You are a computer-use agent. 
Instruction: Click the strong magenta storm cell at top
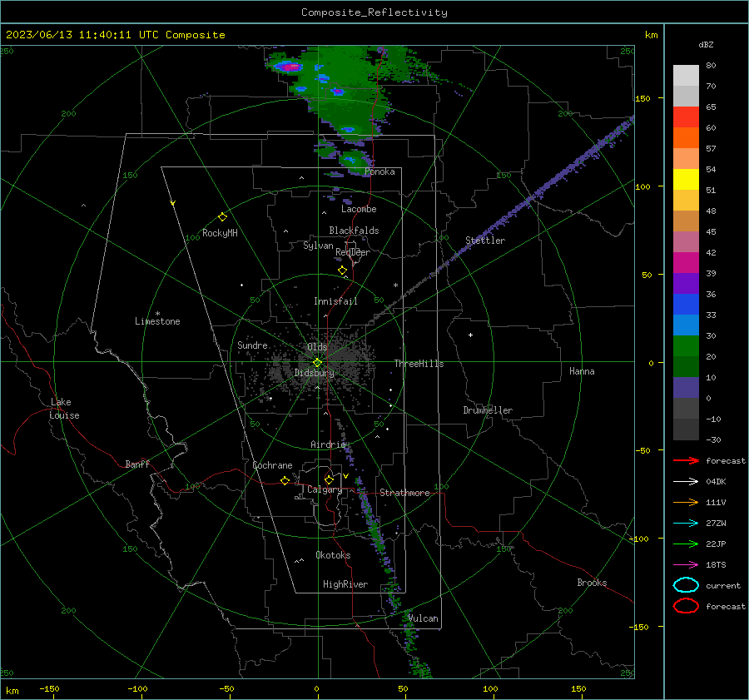(290, 67)
